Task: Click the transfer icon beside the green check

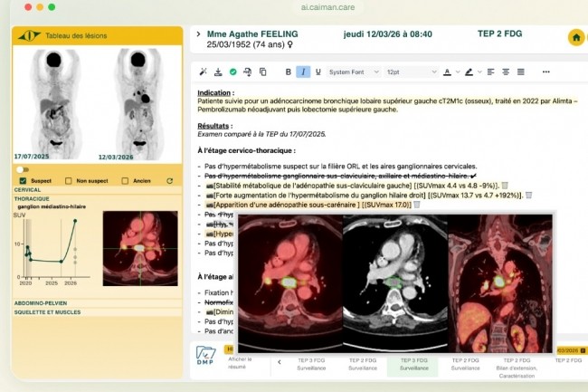Action: click(248, 72)
